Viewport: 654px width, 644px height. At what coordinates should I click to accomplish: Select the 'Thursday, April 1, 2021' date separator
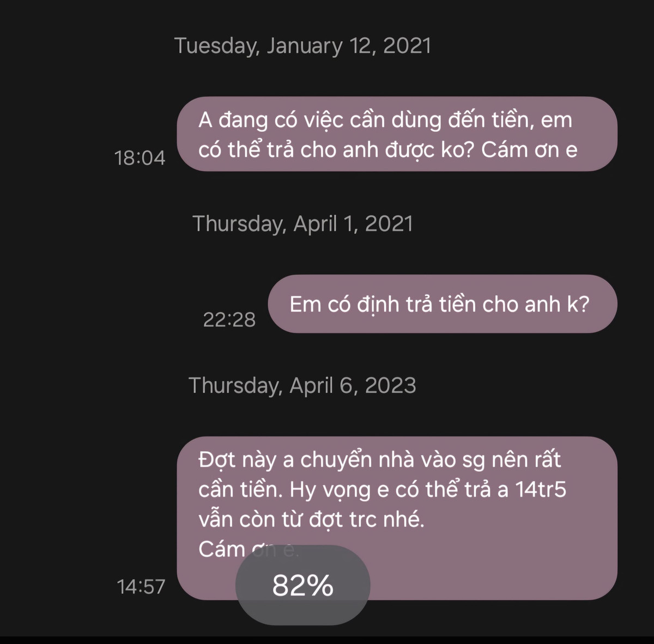(x=304, y=223)
